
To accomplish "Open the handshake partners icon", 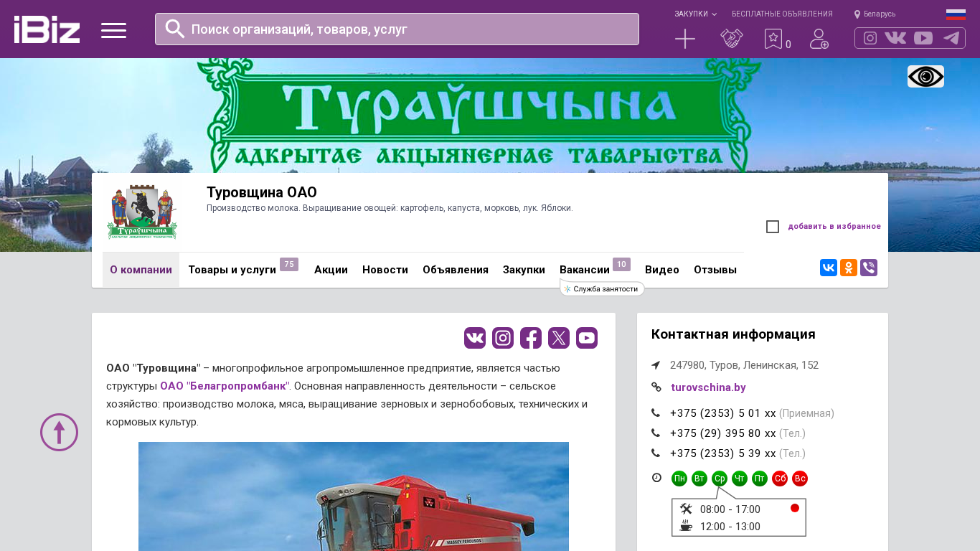I will point(732,39).
